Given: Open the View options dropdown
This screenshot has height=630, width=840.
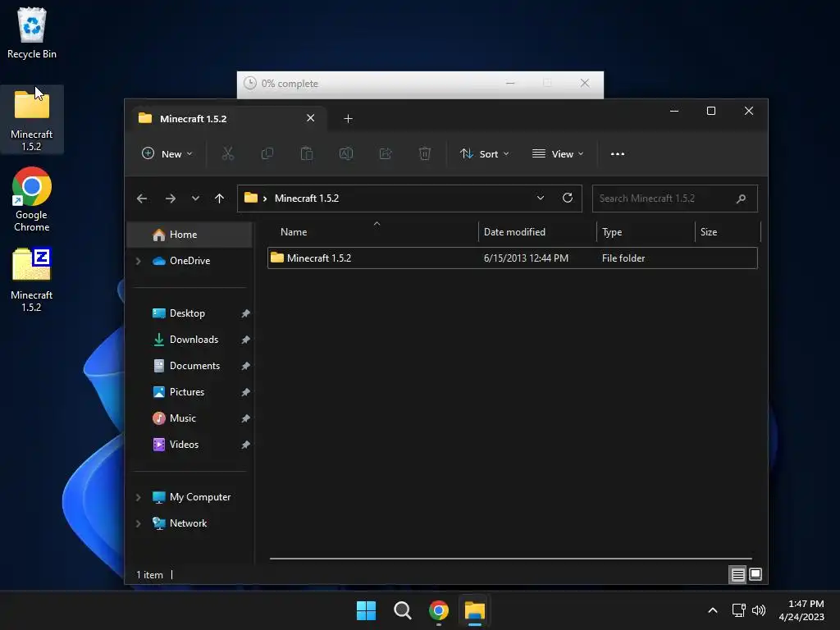Looking at the screenshot, I should click(x=558, y=153).
